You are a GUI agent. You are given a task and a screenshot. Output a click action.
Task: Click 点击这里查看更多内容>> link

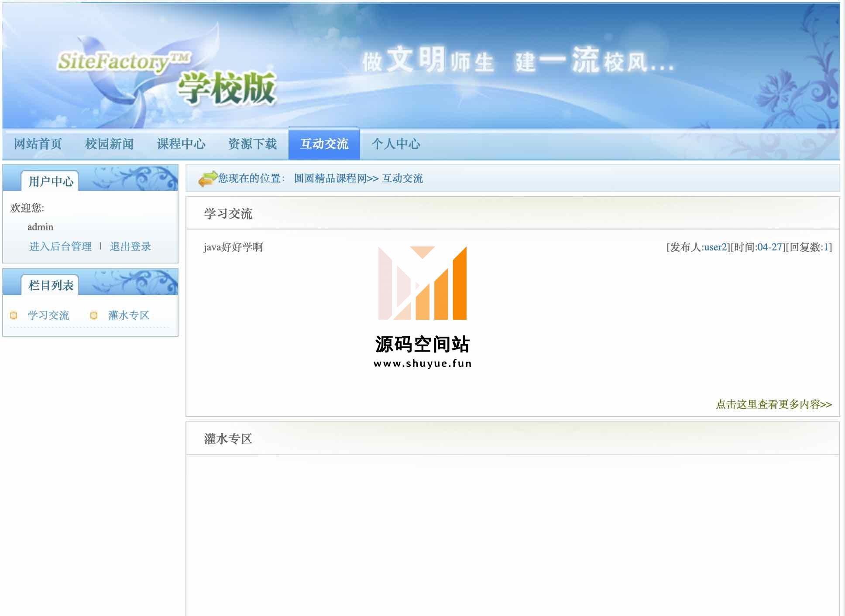tap(774, 404)
